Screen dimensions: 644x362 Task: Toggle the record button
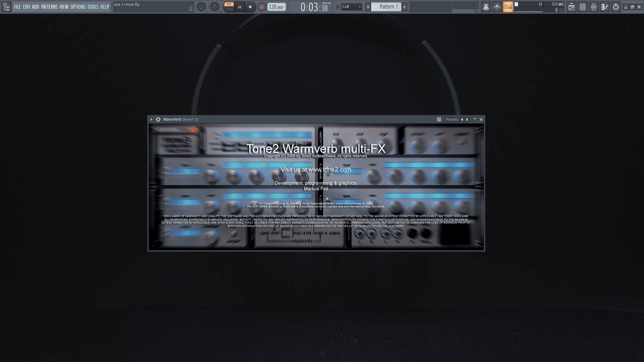point(262,7)
